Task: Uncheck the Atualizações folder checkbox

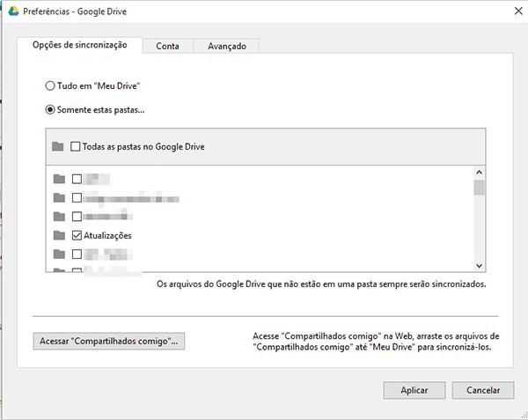Action: [x=77, y=235]
